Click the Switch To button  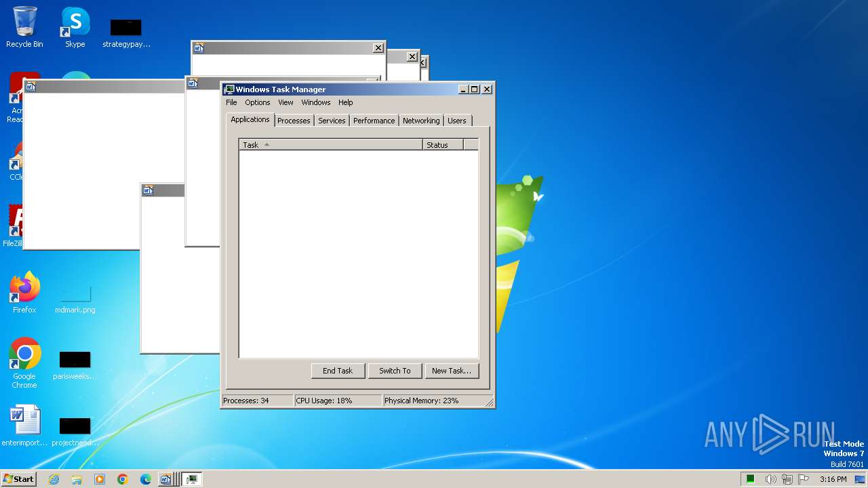tap(395, 371)
